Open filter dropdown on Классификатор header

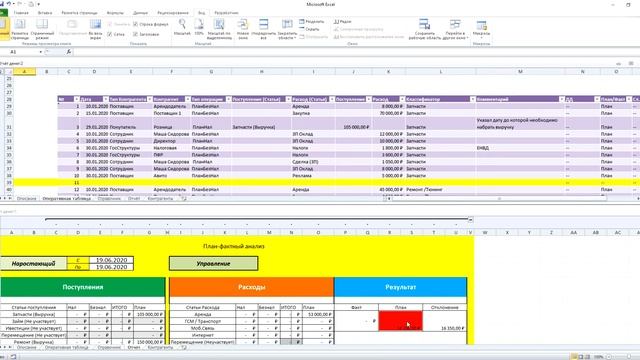(x=472, y=99)
